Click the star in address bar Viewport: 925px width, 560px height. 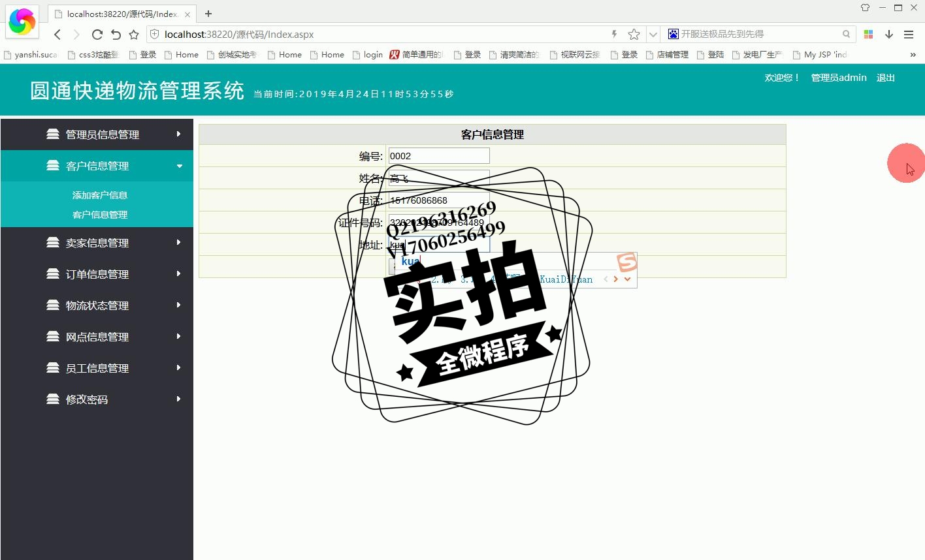click(x=634, y=34)
